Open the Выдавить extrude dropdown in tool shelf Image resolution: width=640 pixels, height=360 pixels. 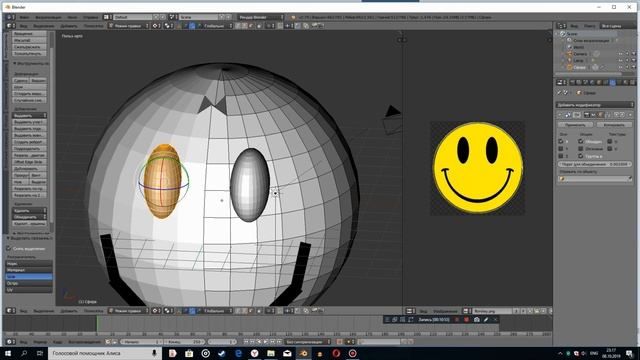29,116
